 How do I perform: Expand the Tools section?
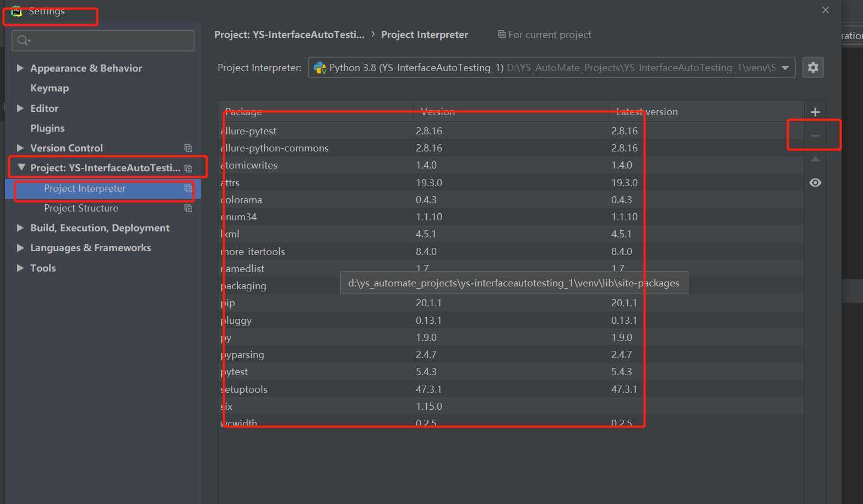pos(20,268)
